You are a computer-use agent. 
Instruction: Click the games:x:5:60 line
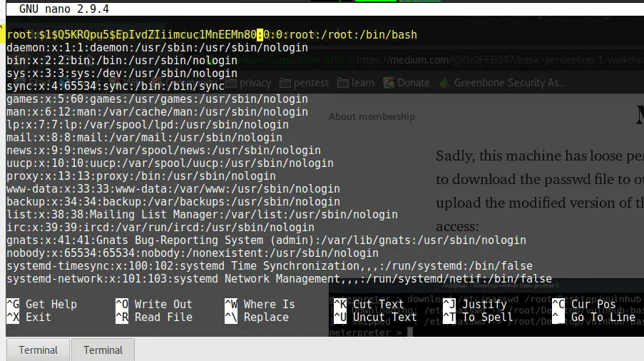tap(158, 99)
